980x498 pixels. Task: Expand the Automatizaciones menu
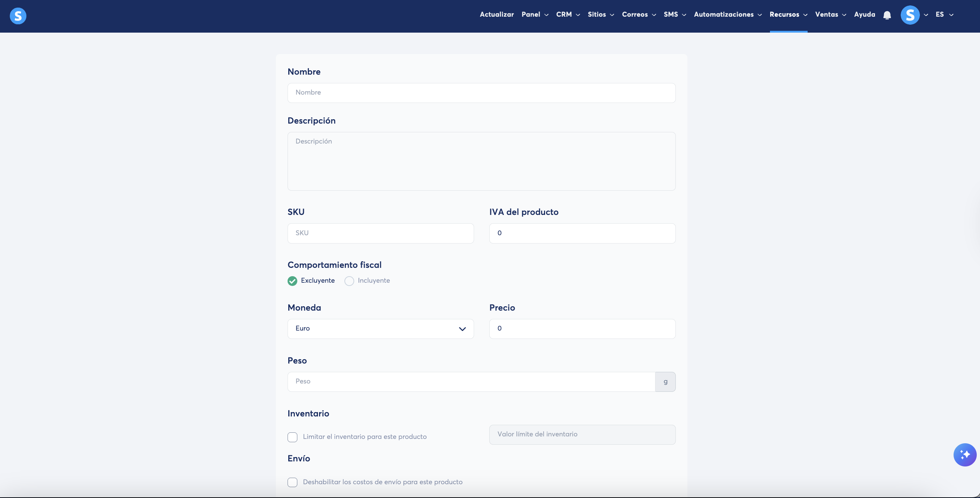(727, 14)
